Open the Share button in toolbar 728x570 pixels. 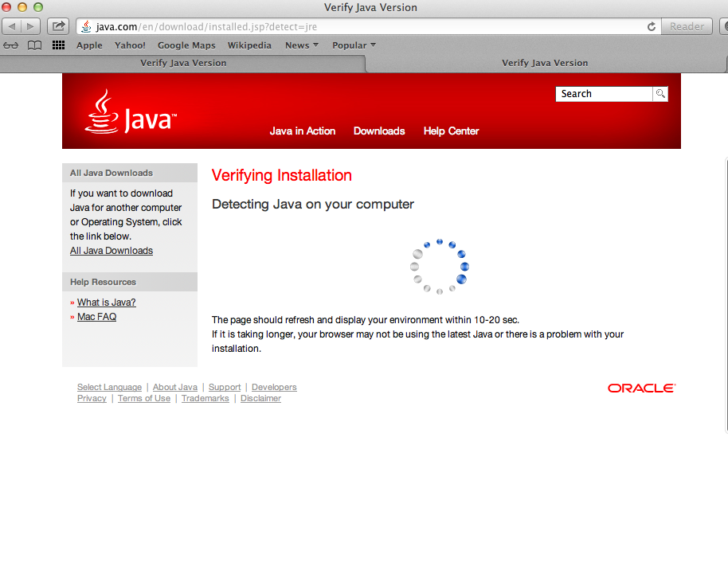[x=58, y=26]
